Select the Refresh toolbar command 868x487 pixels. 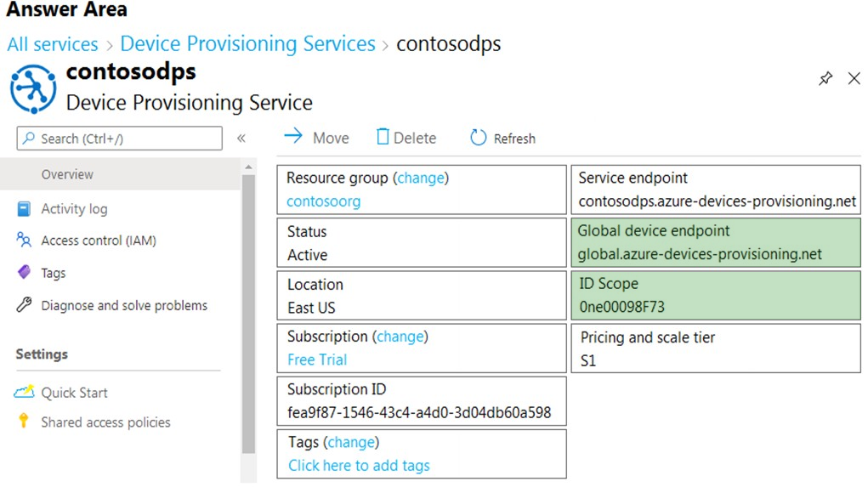pyautogui.click(x=502, y=138)
